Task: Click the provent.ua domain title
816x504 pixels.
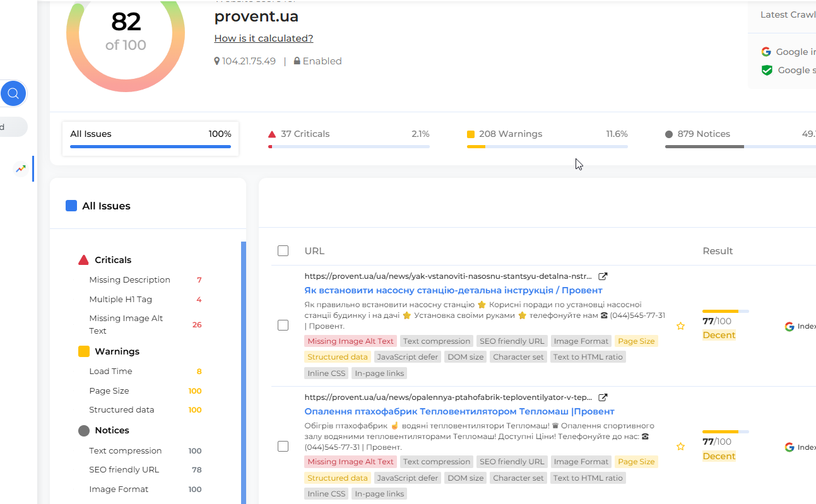Action: point(256,16)
